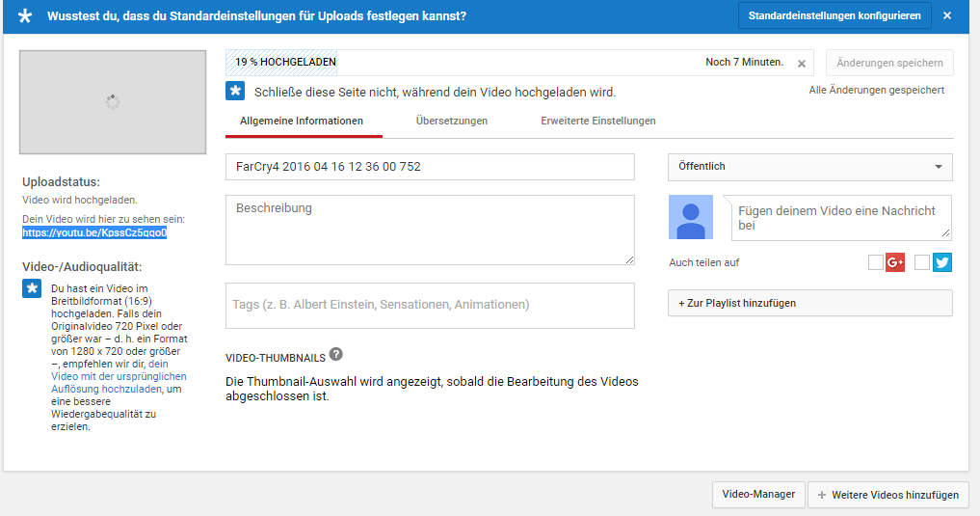Image resolution: width=980 pixels, height=516 pixels.
Task: Click the 'Auch teilen auf' label
Action: 703,262
